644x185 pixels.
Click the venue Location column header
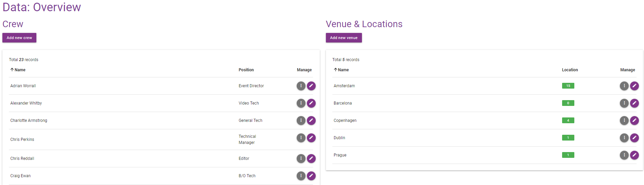pos(570,70)
